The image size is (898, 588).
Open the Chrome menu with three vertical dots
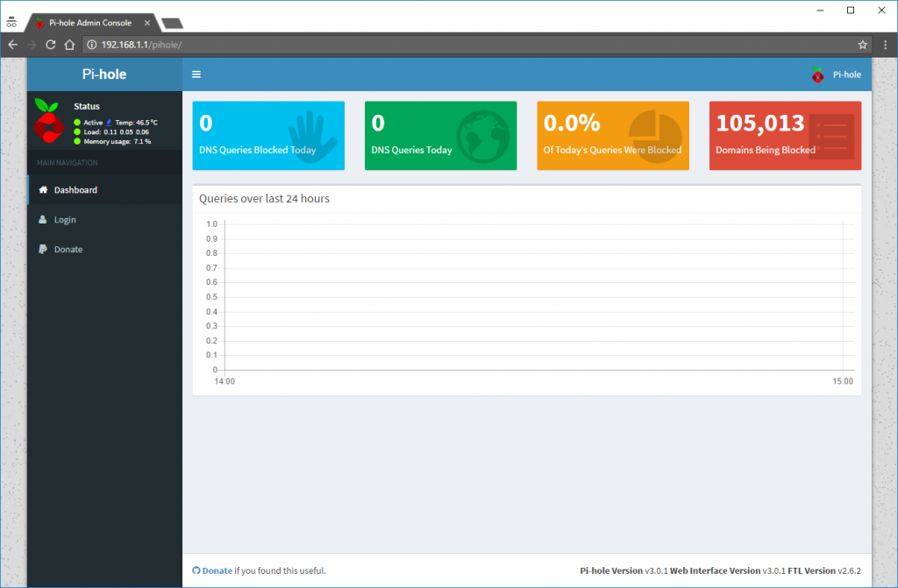[x=885, y=44]
